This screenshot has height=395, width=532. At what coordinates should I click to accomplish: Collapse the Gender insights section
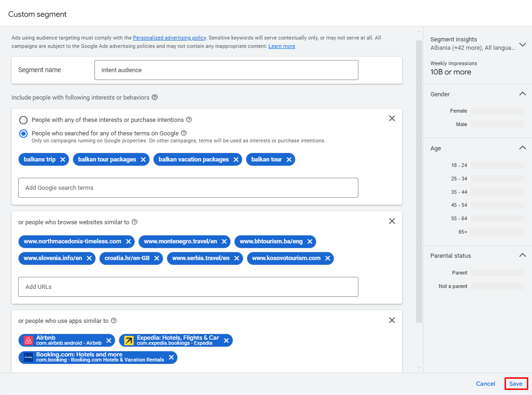pyautogui.click(x=523, y=94)
